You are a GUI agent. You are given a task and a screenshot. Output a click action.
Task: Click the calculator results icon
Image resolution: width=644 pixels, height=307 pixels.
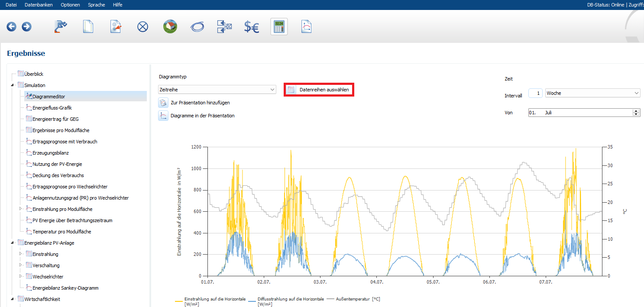click(x=279, y=27)
